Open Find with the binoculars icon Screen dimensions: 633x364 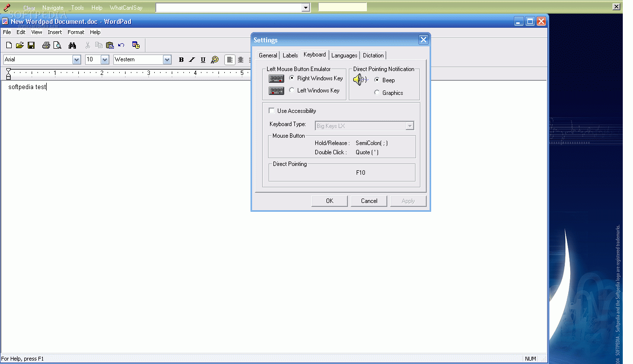coord(72,45)
